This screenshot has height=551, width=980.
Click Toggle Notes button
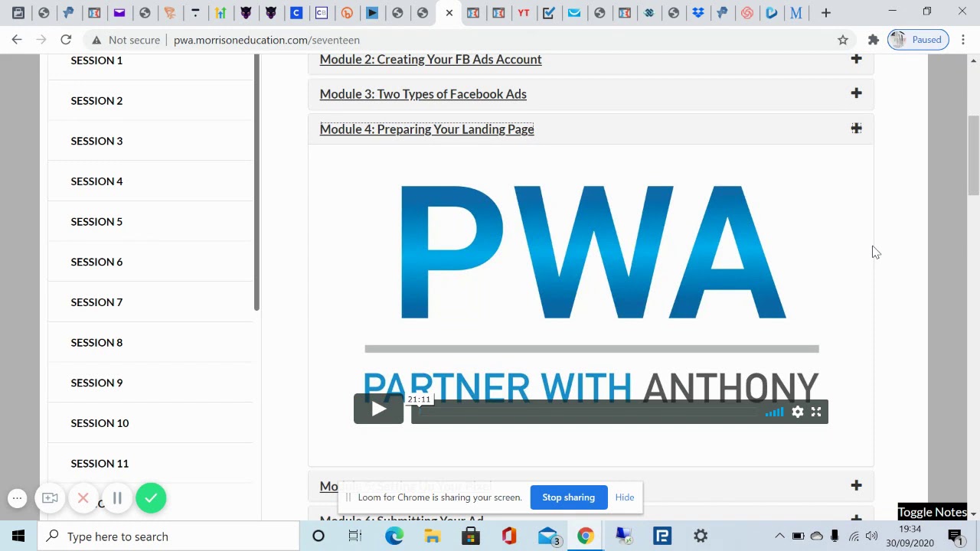coord(932,513)
